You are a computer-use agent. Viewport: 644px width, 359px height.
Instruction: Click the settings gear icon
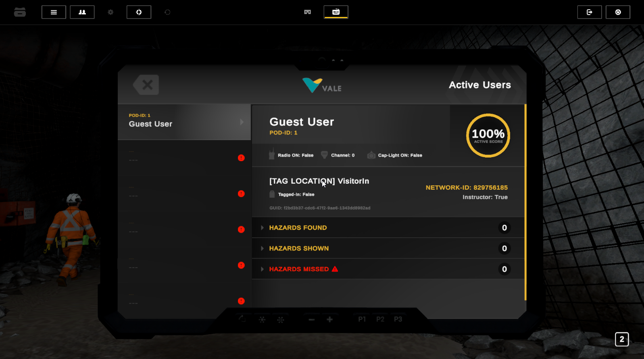click(x=110, y=12)
